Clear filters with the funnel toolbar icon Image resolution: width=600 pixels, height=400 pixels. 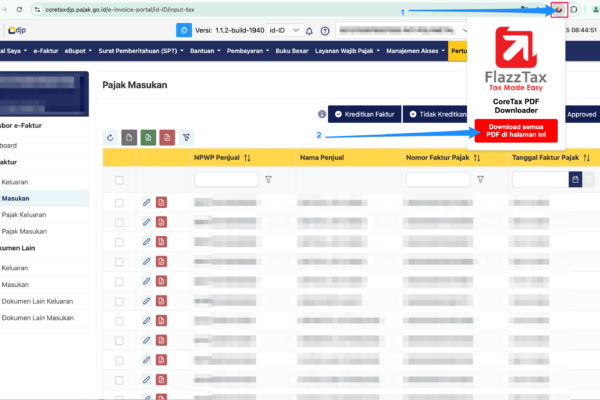[x=186, y=137]
